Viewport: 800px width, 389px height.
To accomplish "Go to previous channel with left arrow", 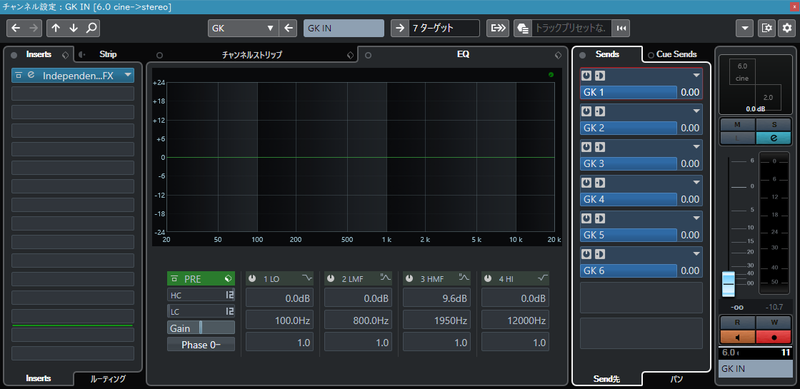I will pyautogui.click(x=16, y=28).
